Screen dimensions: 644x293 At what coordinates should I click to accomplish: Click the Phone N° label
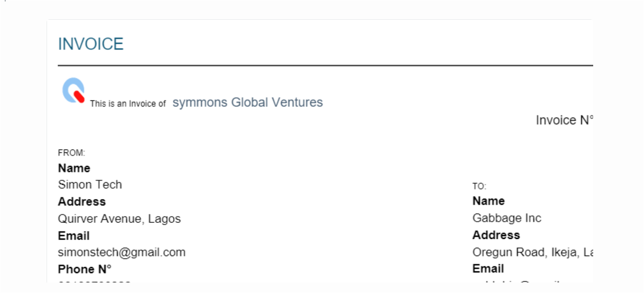point(85,269)
